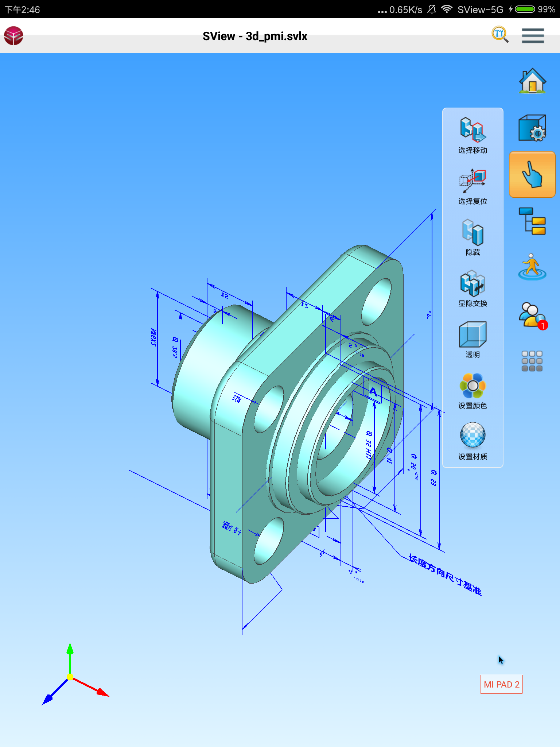
Task: Apply 透明 transparency to the part
Action: coord(473,339)
